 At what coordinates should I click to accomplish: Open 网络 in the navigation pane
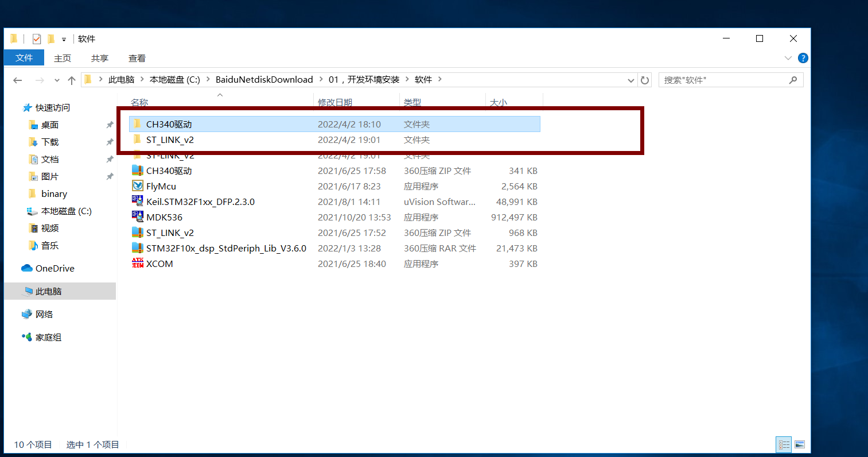pos(44,314)
